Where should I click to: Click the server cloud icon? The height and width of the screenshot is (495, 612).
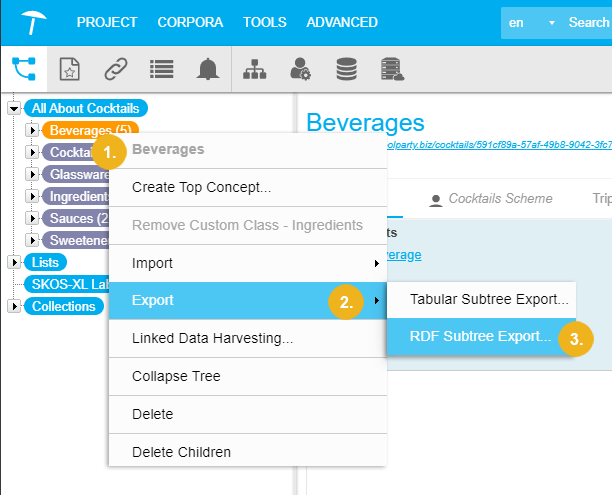point(392,68)
